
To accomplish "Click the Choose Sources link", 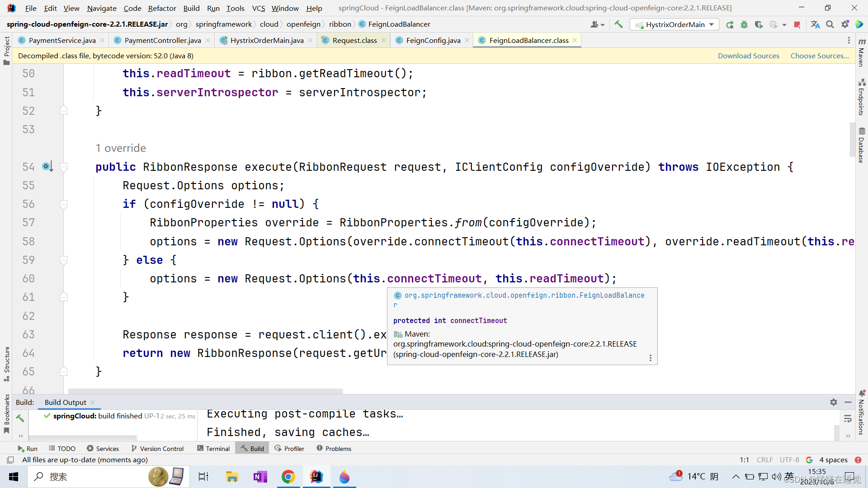I will coord(820,56).
